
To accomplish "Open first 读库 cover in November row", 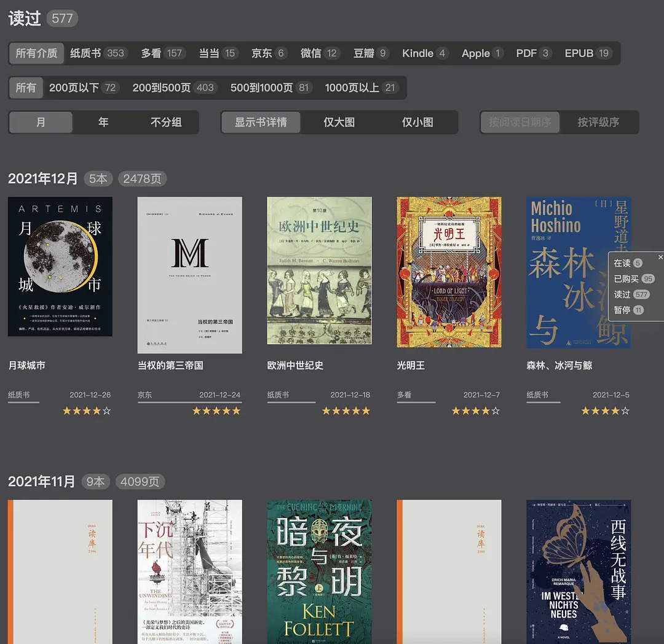I will 60,571.
